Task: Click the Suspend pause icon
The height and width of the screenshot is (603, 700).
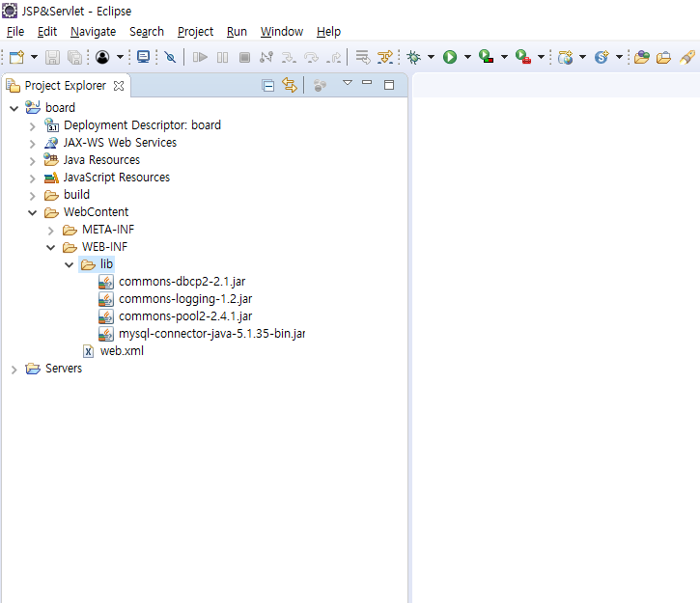Action: tap(222, 57)
